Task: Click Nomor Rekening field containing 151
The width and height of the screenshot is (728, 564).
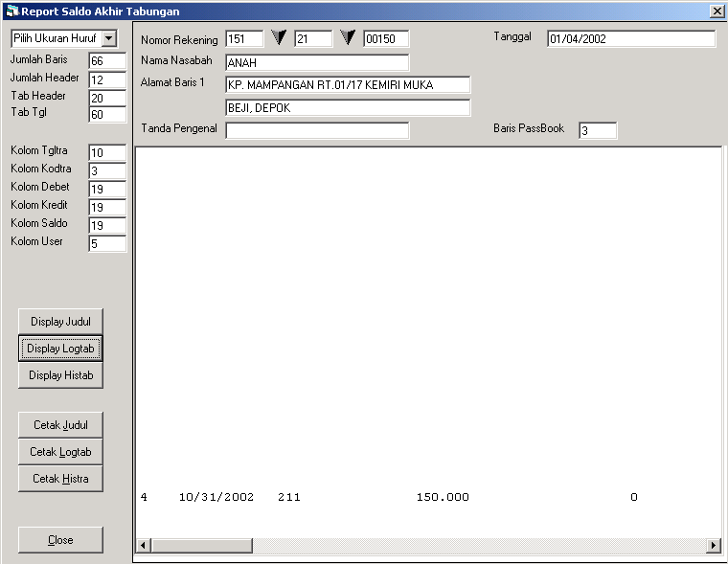Action: pos(244,38)
